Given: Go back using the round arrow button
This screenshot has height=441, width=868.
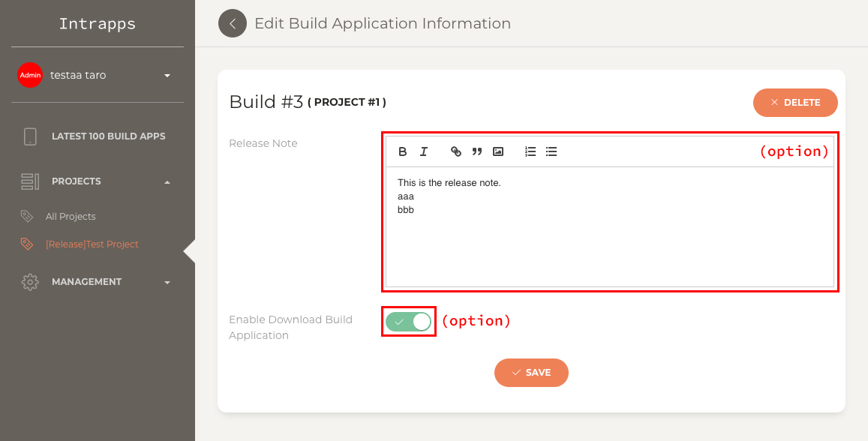Looking at the screenshot, I should 233,23.
